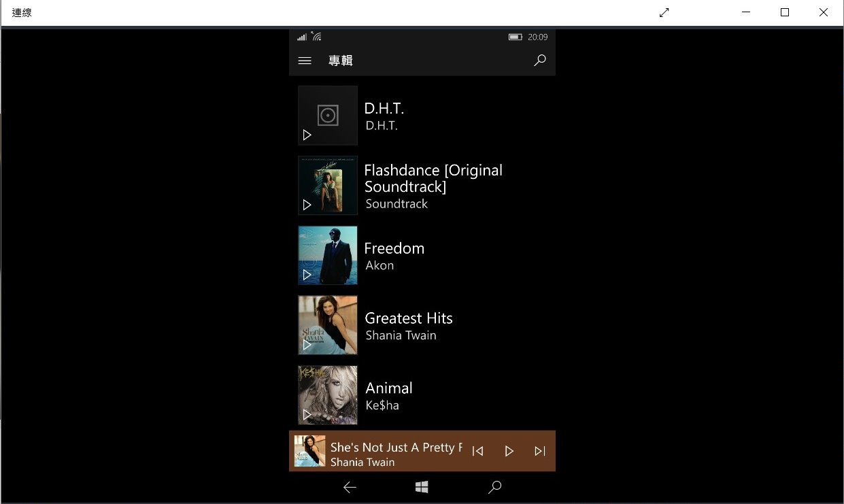
Task: Open the Greatest Hits album cover
Action: [x=328, y=325]
